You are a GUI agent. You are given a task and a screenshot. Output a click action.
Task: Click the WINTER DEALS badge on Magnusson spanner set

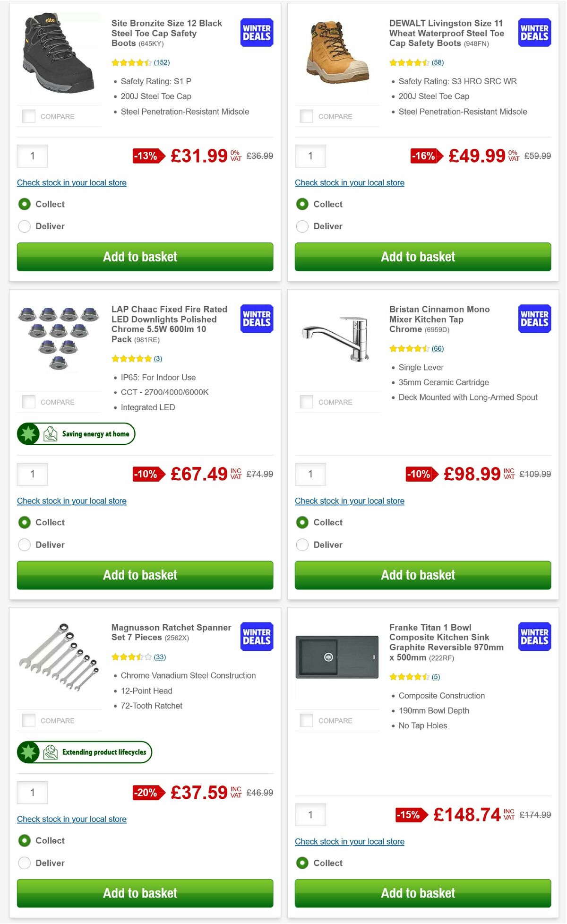256,637
